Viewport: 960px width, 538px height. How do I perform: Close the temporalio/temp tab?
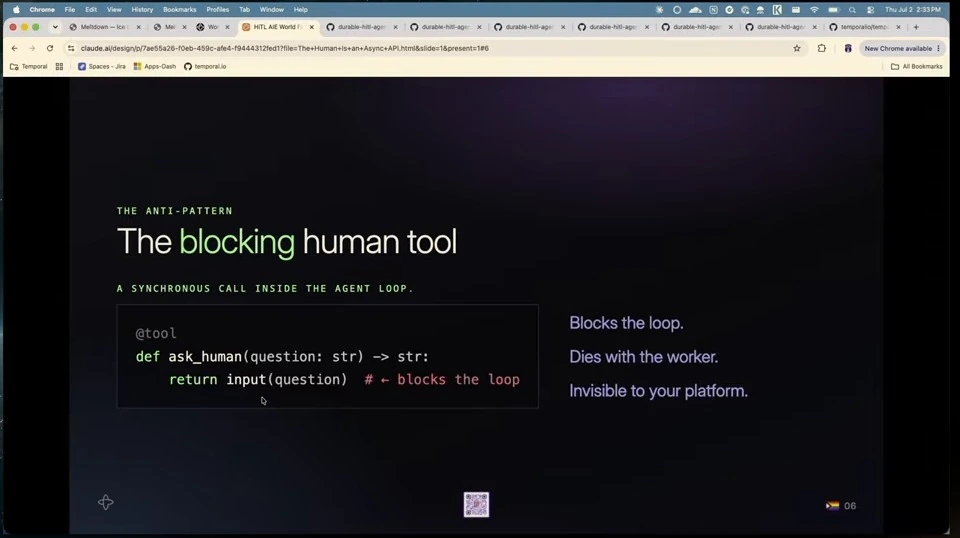click(x=898, y=27)
